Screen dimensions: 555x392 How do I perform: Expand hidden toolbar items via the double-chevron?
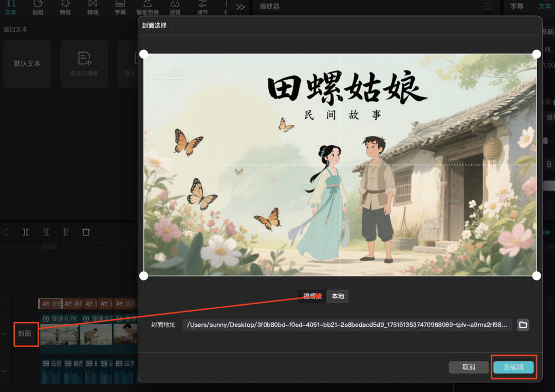pyautogui.click(x=239, y=7)
